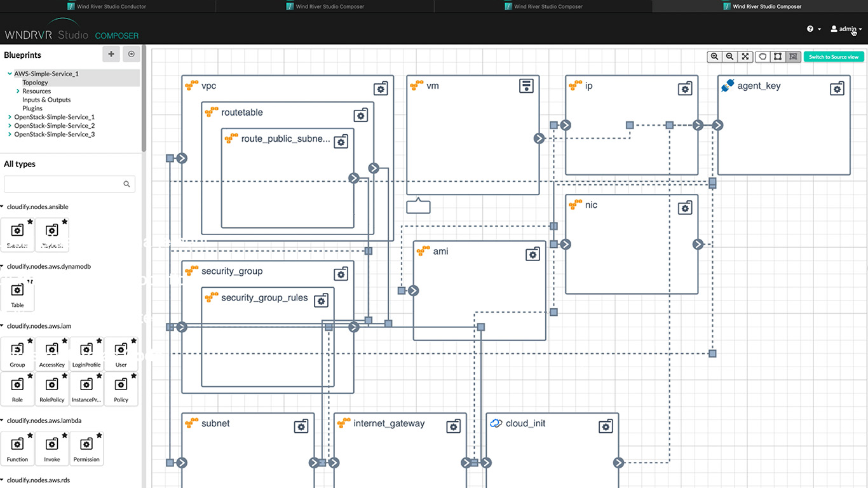
Task: Zoom in on the topology canvas
Action: pyautogui.click(x=715, y=57)
